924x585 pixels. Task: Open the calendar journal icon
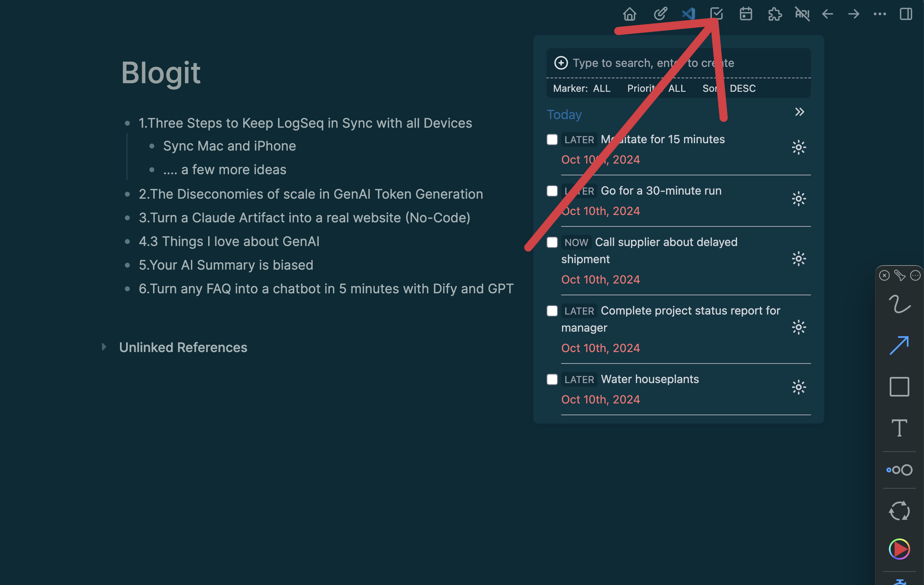(746, 14)
